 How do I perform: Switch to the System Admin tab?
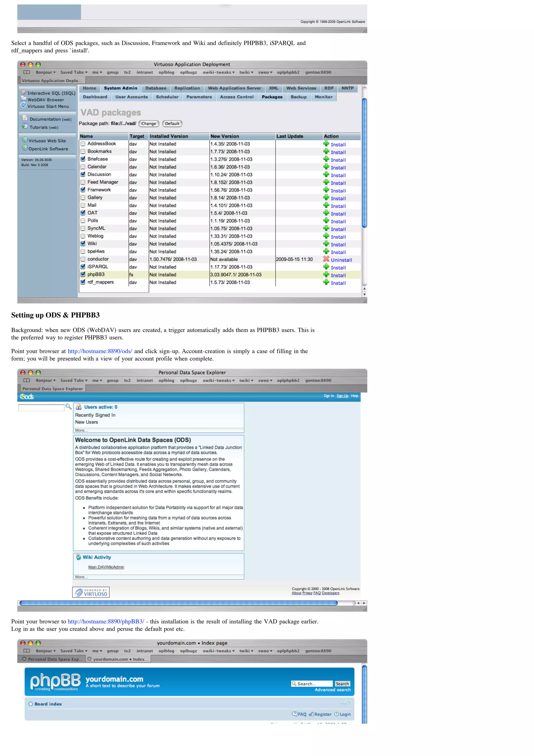[120, 88]
